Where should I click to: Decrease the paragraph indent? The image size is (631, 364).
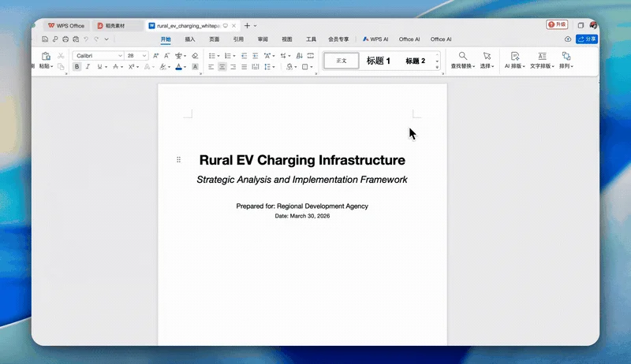click(244, 55)
